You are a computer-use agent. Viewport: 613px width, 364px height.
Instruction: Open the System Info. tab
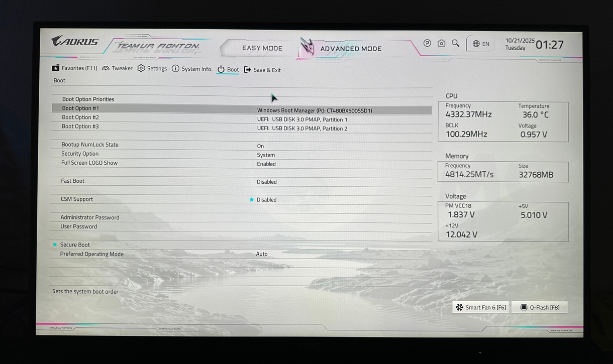(x=192, y=69)
